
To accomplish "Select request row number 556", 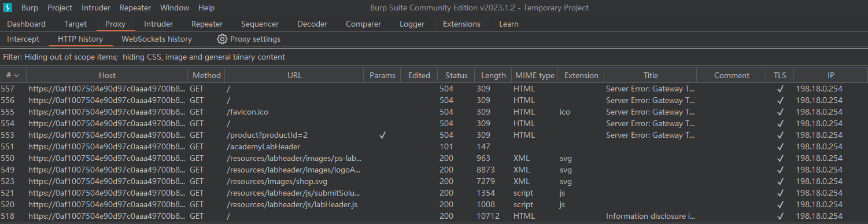I will click(434, 100).
